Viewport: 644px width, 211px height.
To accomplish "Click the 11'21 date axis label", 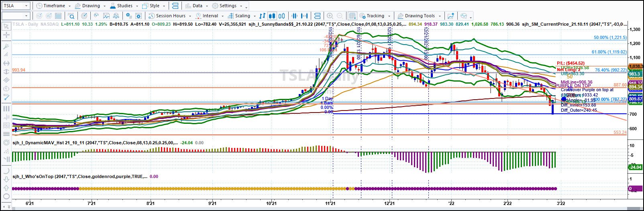I will tap(330, 203).
